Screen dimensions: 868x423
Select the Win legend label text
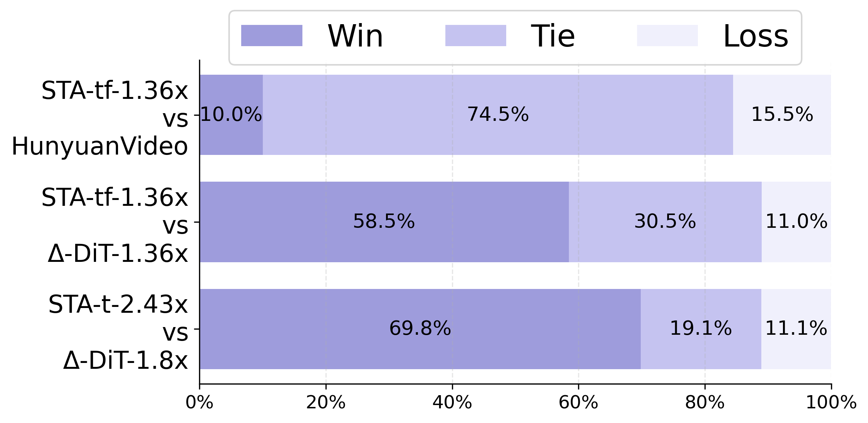click(355, 36)
